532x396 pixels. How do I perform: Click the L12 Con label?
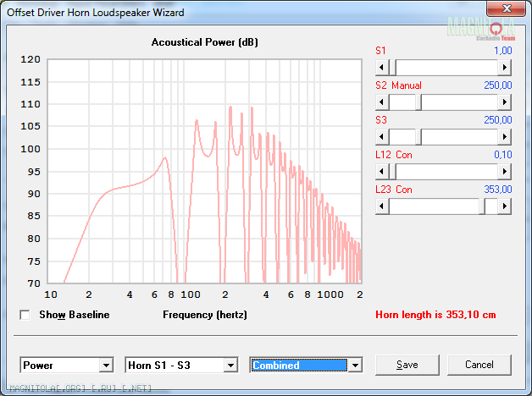[x=394, y=155]
